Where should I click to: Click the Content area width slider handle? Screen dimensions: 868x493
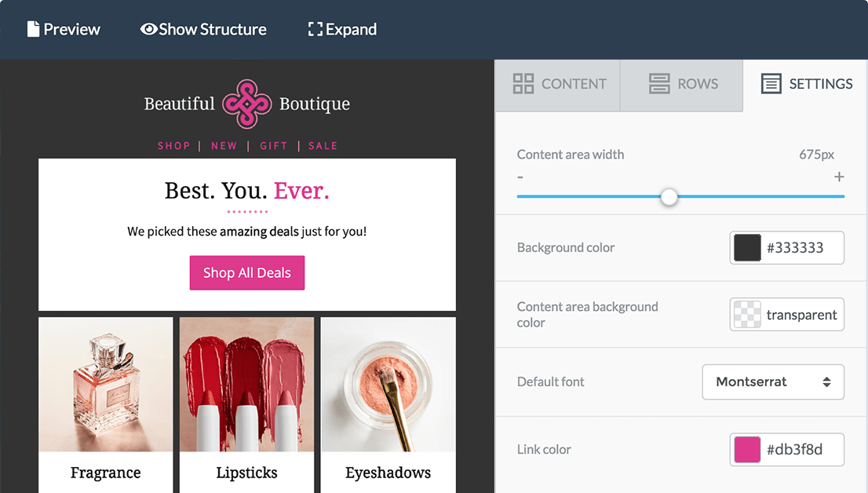click(669, 197)
